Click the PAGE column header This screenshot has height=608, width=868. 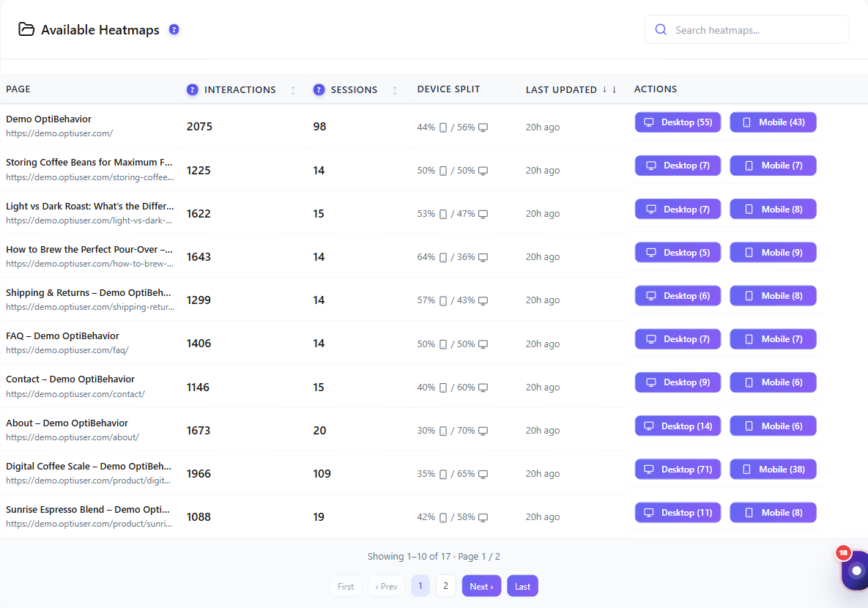point(18,89)
